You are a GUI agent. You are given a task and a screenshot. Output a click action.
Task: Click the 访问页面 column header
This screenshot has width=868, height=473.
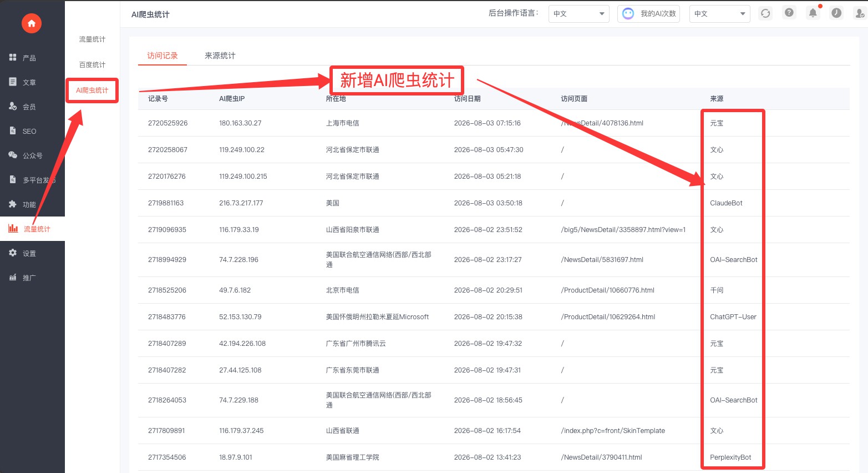(x=574, y=99)
